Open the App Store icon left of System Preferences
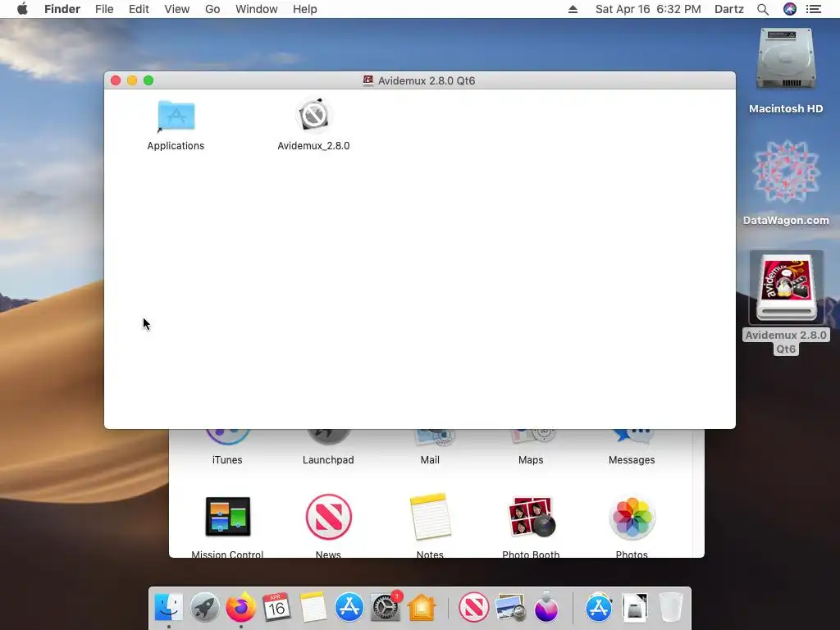The image size is (840, 630). [x=349, y=607]
